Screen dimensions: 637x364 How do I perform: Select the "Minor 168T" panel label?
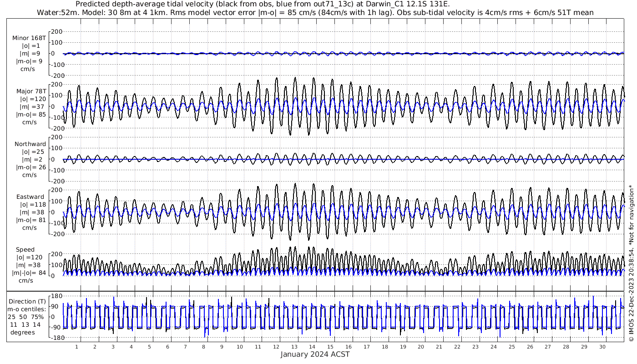point(29,38)
